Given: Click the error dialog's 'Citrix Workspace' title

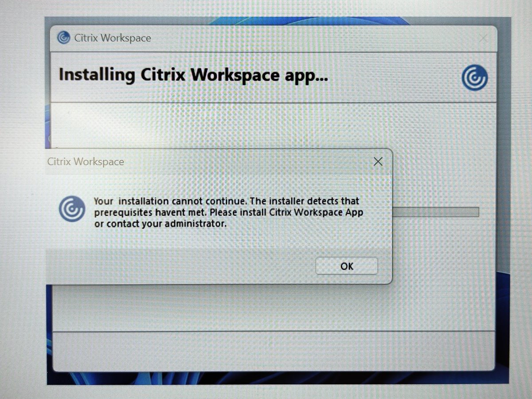Looking at the screenshot, I should point(86,162).
